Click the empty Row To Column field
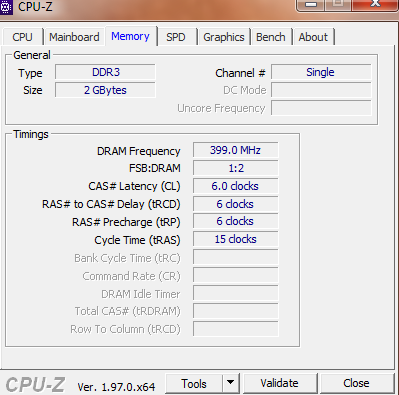The height and width of the screenshot is (395, 399). pyautogui.click(x=236, y=329)
